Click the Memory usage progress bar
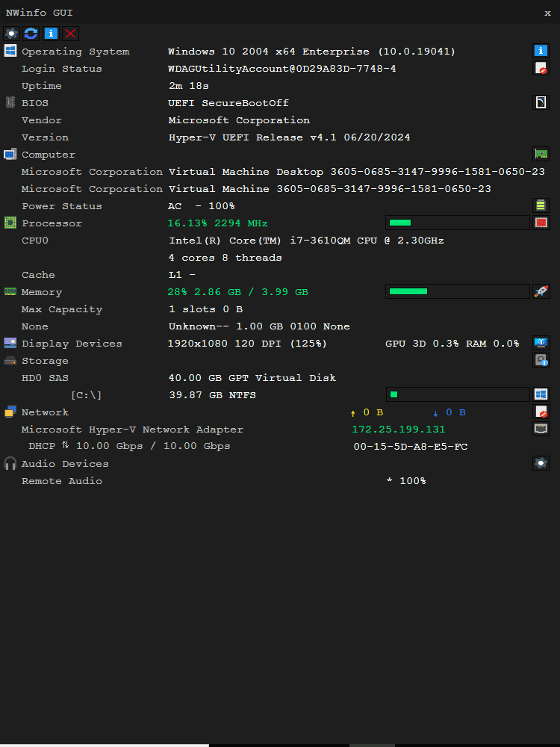The height and width of the screenshot is (747, 560). (x=457, y=291)
